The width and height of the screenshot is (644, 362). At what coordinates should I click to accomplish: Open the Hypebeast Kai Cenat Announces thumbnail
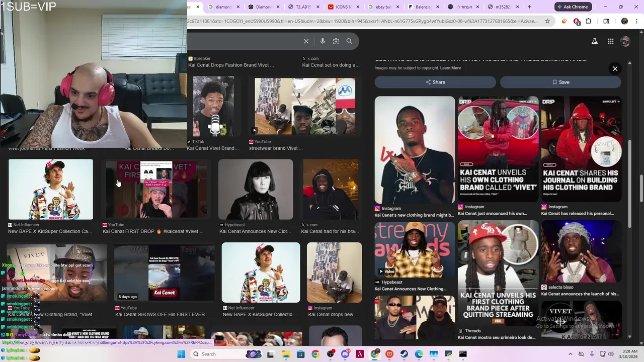(256, 190)
